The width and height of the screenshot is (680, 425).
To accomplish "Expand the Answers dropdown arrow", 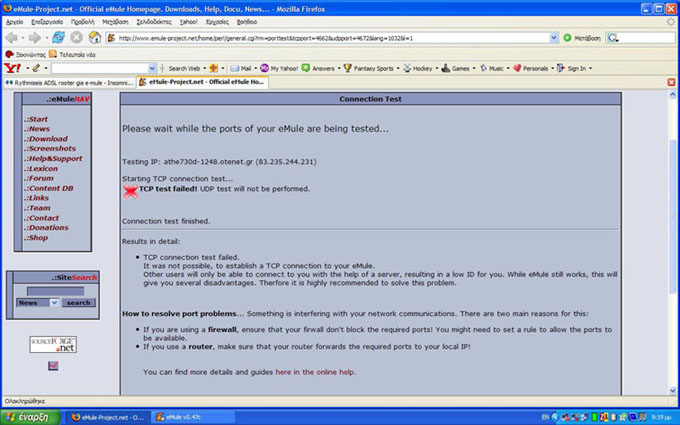I will pos(339,68).
